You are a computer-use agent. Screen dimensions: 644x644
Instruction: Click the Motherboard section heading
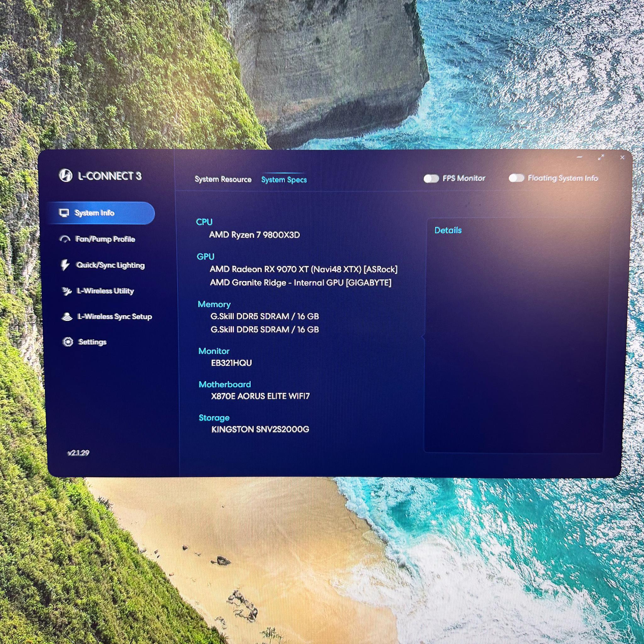point(225,384)
